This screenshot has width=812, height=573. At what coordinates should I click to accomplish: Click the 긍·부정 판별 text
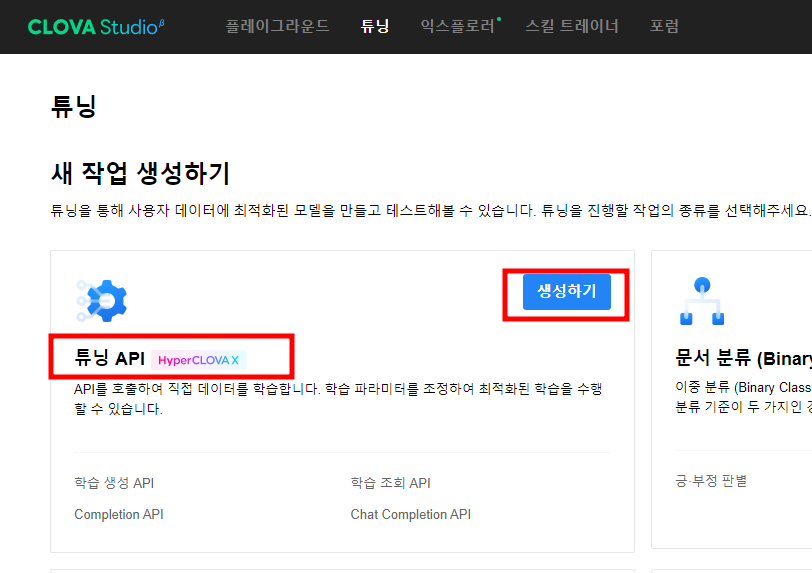click(x=711, y=481)
